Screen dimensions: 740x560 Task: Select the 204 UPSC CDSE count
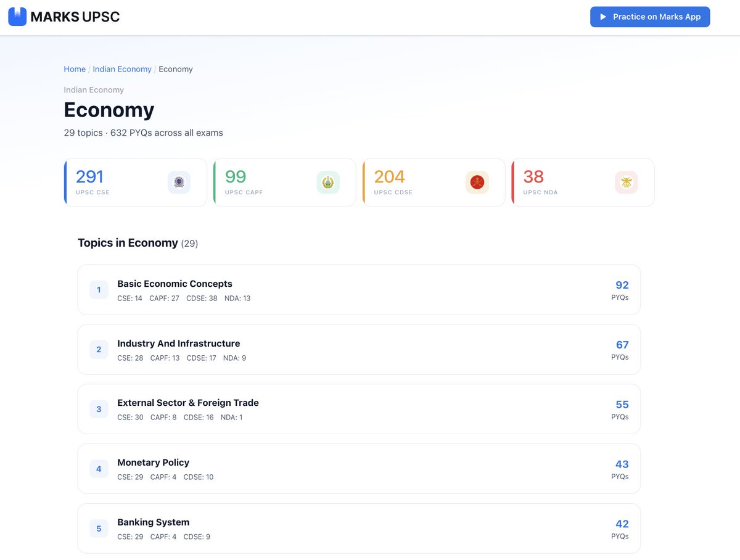tap(389, 177)
